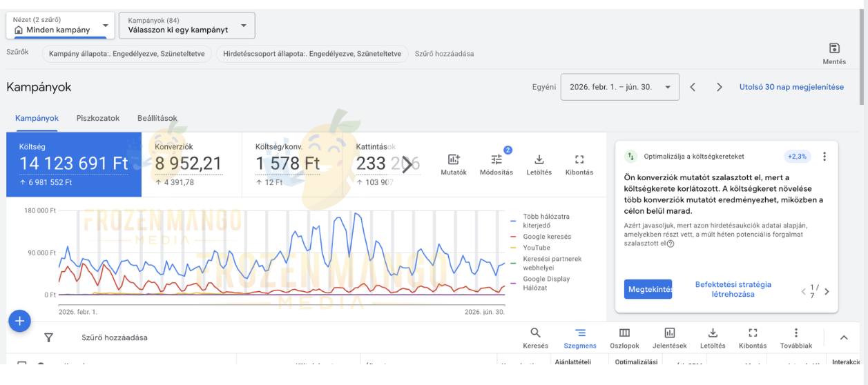Go to the previous date range arrow
868x385 pixels.
pyautogui.click(x=693, y=87)
